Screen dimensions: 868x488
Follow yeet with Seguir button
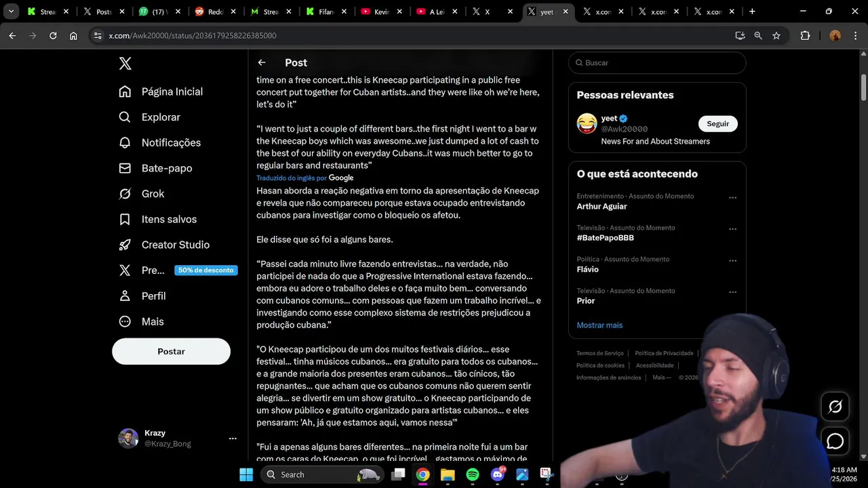tap(717, 124)
